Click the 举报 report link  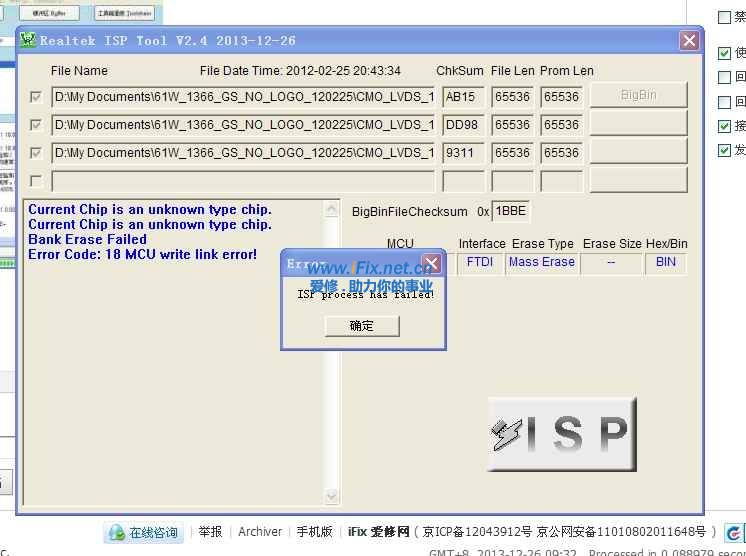[x=210, y=532]
